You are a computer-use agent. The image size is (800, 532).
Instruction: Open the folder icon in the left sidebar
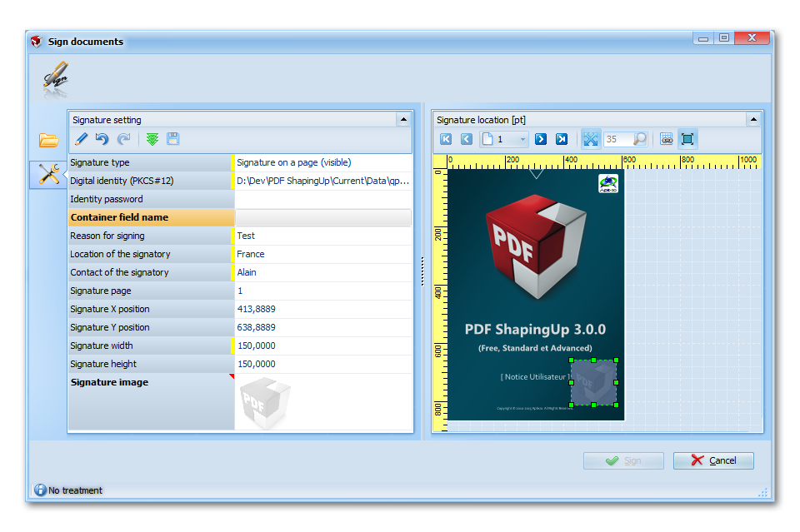click(48, 140)
